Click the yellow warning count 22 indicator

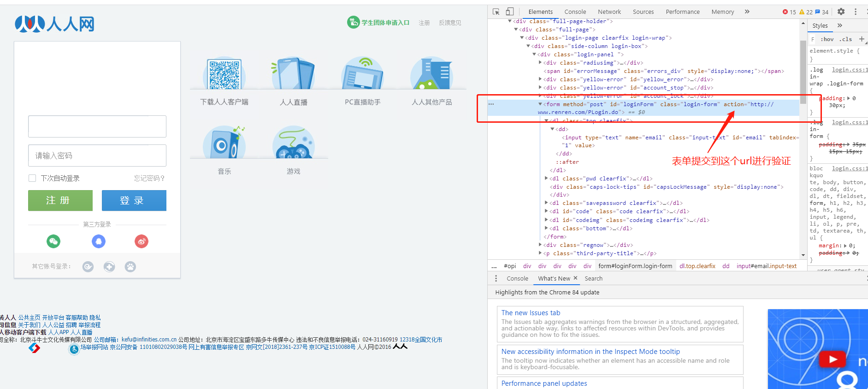tap(806, 12)
